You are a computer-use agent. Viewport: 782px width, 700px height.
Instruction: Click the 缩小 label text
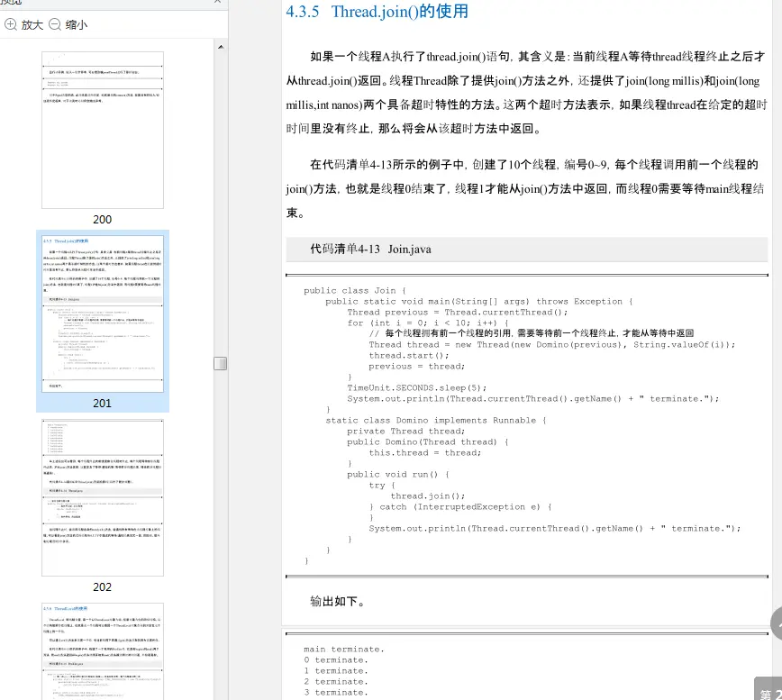pos(76,24)
